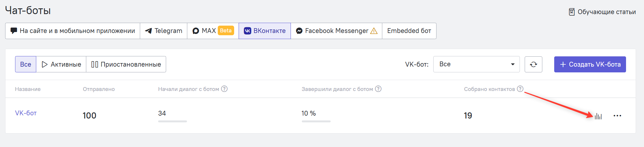Click help icon next to Завершили диалог с ботом
Image resolution: width=644 pixels, height=147 pixels.
point(378,89)
